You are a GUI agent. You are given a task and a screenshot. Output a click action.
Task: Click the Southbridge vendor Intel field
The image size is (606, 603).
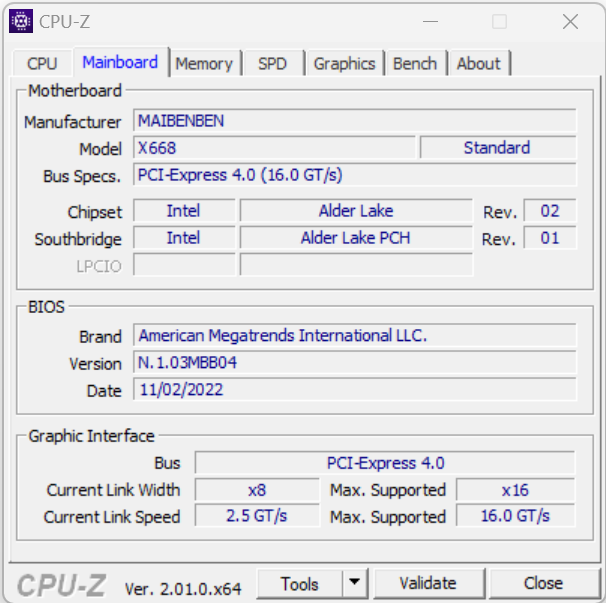click(184, 238)
